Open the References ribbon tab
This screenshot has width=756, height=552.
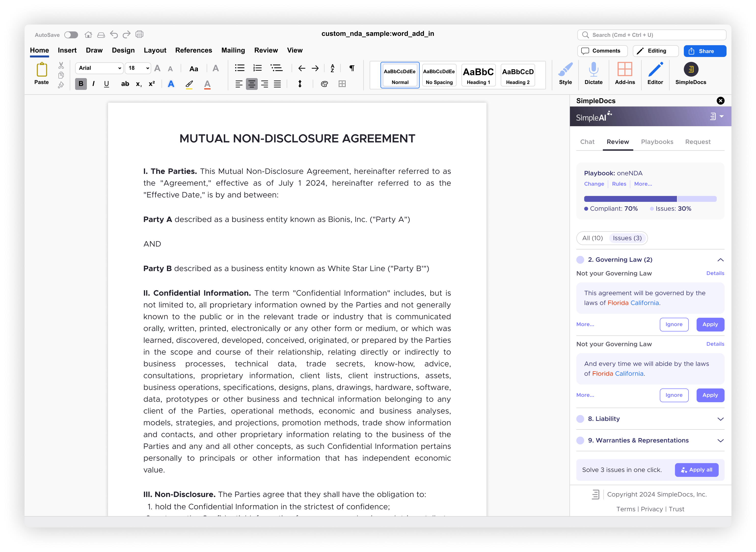[193, 50]
